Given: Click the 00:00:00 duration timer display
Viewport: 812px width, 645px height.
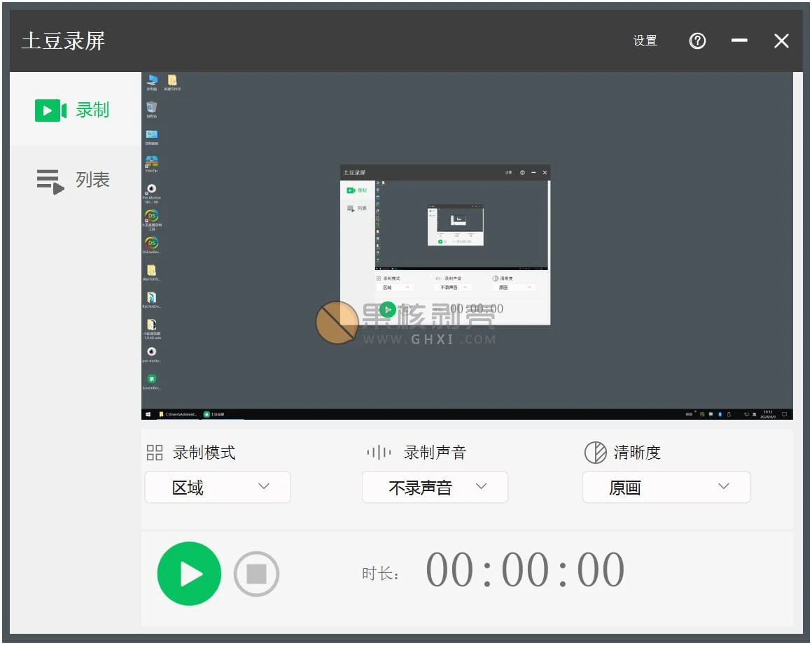Looking at the screenshot, I should [x=525, y=570].
